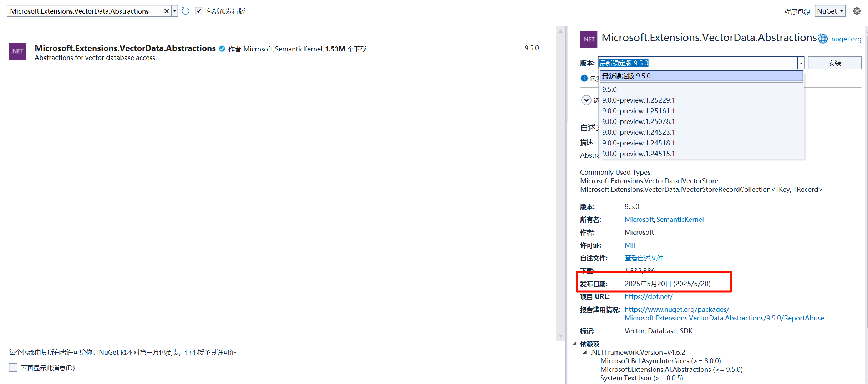Open the MIT license link
The width and height of the screenshot is (868, 384).
630,245
